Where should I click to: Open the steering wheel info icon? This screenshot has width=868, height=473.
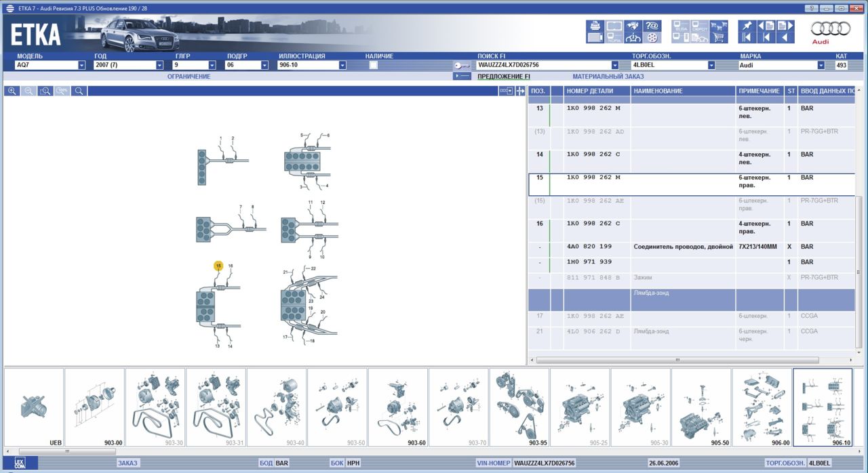click(633, 37)
